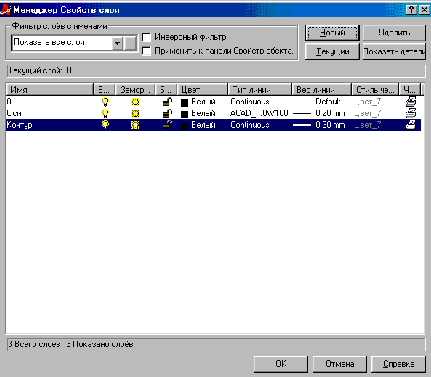Sort by the В... on/off column header
Viewport: 431px width, 377px height.
tap(104, 90)
